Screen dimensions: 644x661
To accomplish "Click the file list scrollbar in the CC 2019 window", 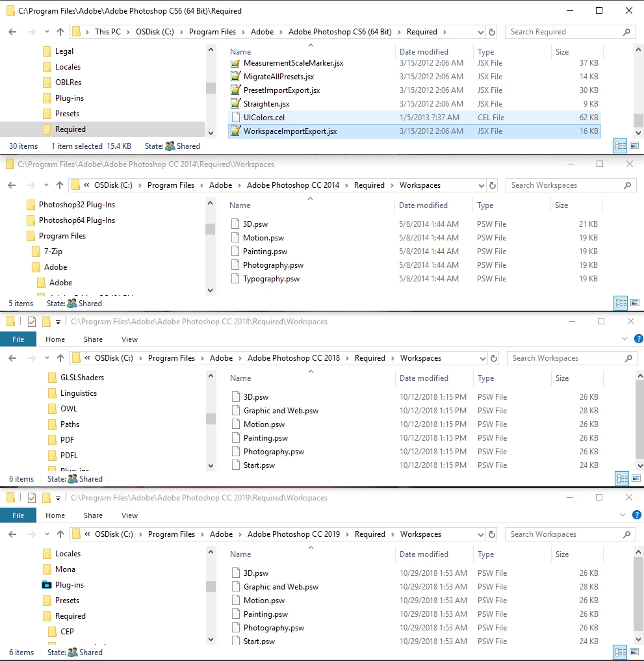I will click(638, 595).
